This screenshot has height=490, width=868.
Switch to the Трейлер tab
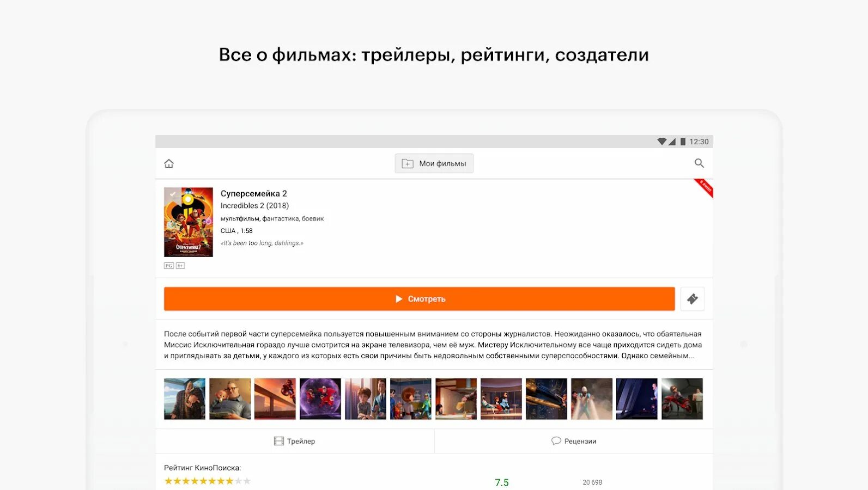pyautogui.click(x=294, y=441)
